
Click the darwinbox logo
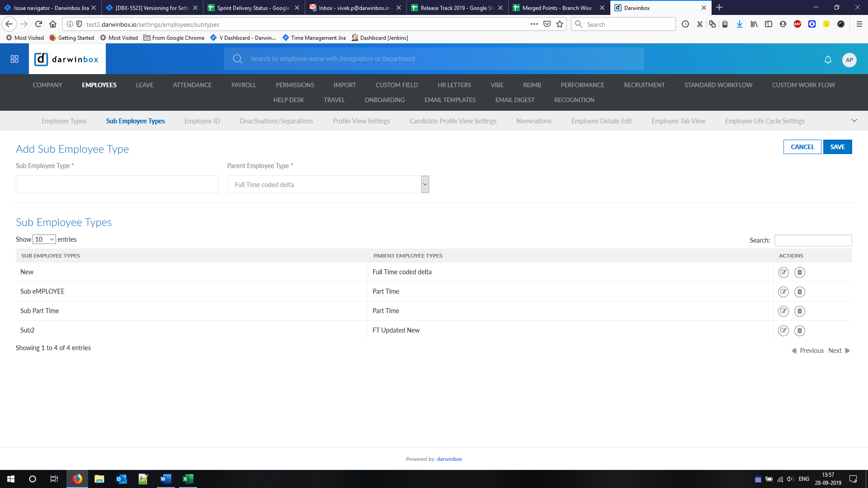click(67, 59)
